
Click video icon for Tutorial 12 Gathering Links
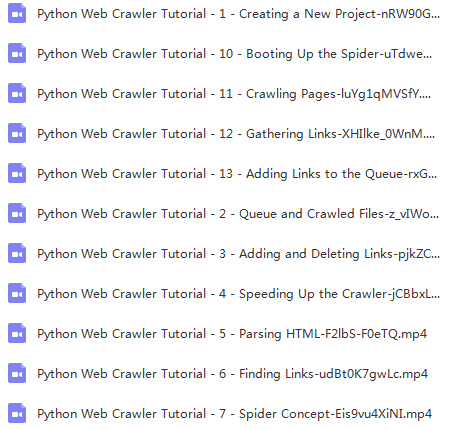coord(17,134)
